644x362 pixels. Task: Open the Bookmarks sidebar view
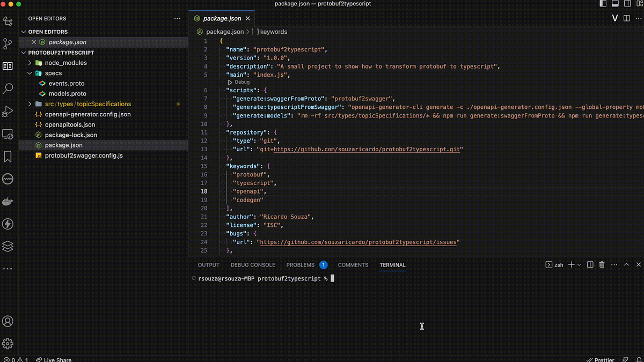tap(8, 156)
